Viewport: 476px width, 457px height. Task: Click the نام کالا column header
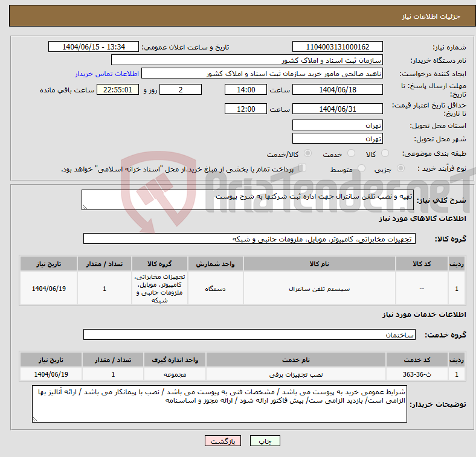click(x=320, y=264)
